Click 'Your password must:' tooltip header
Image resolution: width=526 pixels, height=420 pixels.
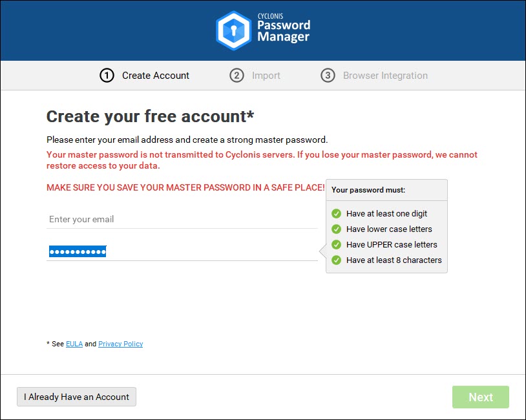(368, 190)
